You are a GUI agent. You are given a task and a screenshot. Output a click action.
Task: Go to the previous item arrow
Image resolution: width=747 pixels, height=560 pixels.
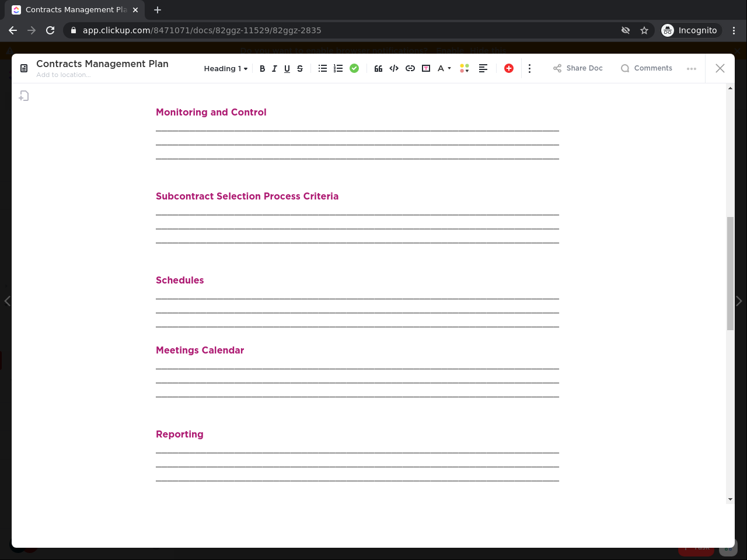7,301
